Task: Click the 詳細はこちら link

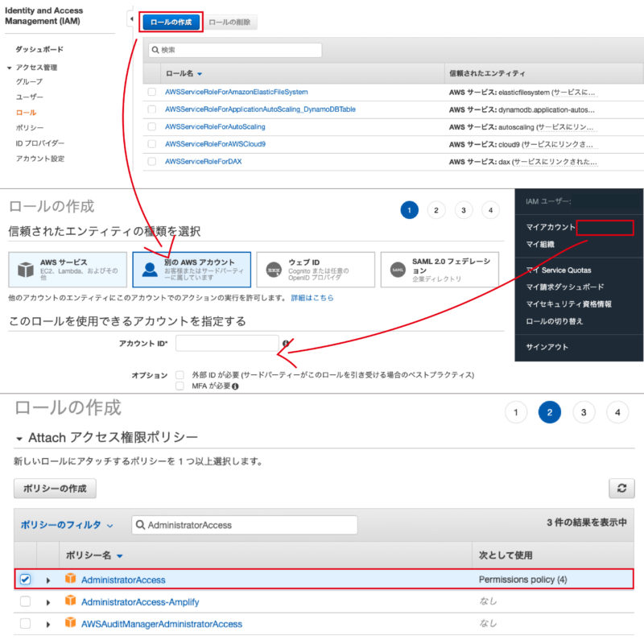Action: [x=312, y=298]
